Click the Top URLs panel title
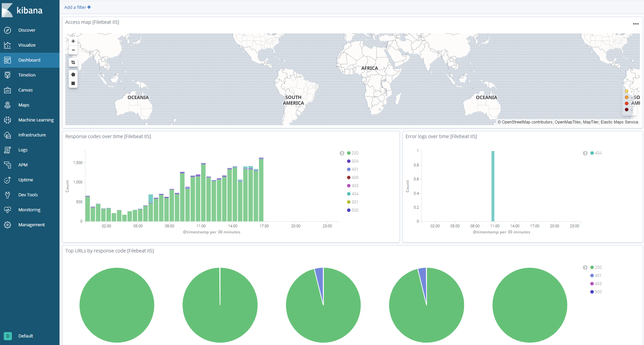644x345 pixels. (x=110, y=251)
